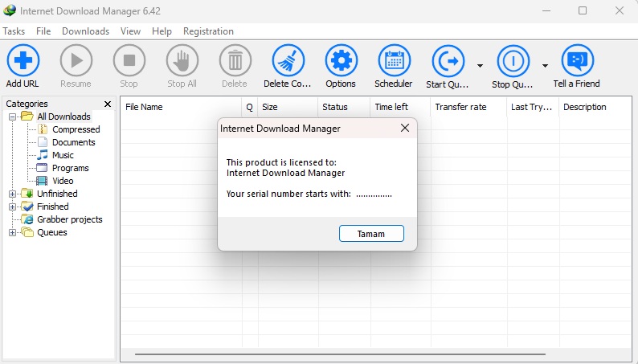Click the Start Queue icon

tap(448, 61)
